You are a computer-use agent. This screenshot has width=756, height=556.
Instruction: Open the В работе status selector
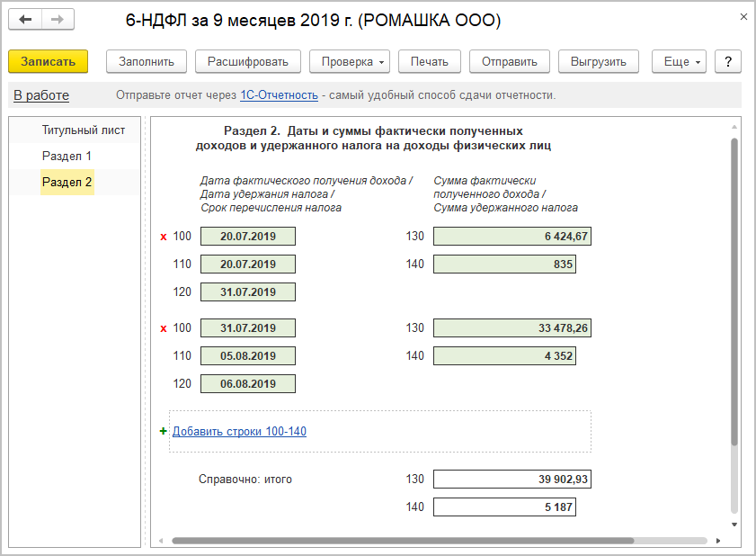[41, 95]
